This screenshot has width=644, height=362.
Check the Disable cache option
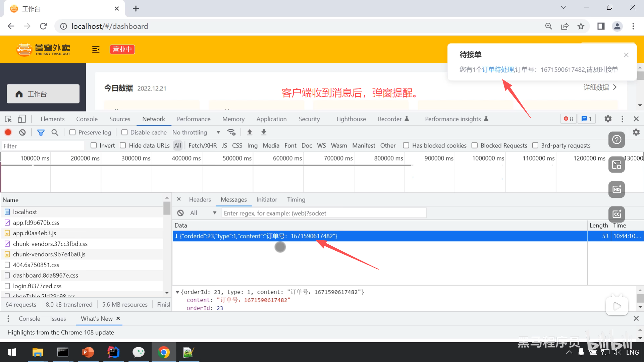(x=124, y=132)
